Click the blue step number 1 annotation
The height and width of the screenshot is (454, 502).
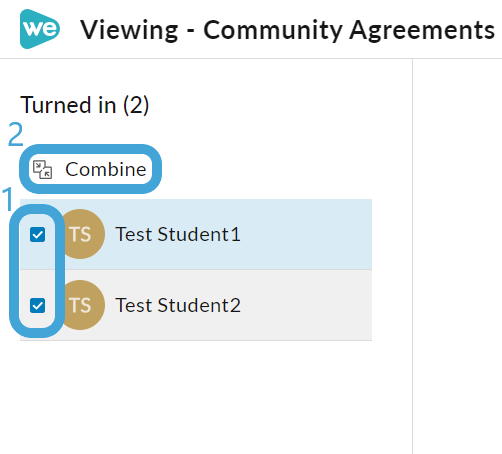7,199
